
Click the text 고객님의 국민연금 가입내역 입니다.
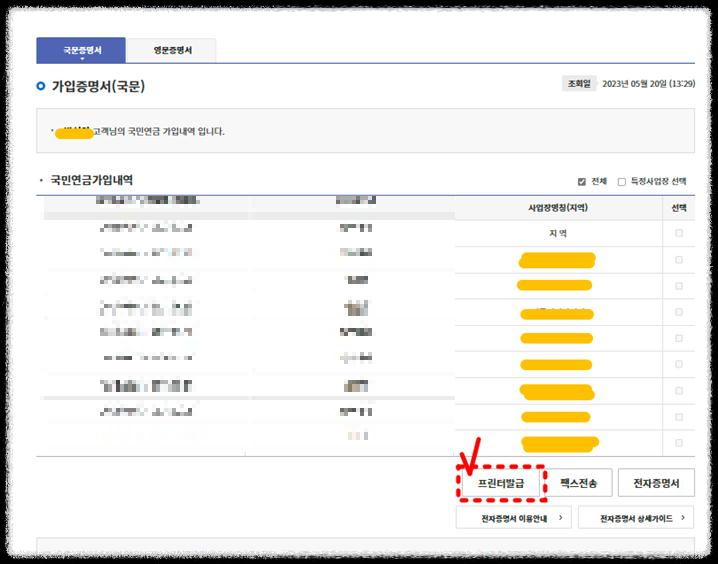[x=159, y=132]
